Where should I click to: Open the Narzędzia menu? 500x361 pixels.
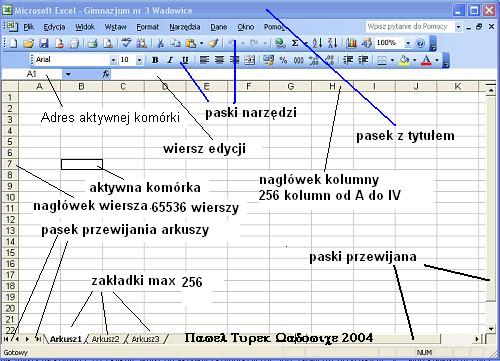click(x=185, y=27)
